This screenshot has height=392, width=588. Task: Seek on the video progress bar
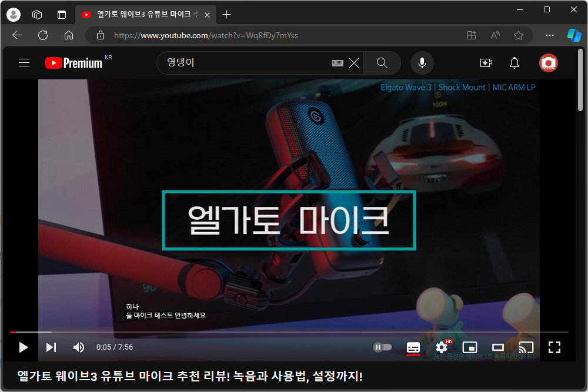pos(289,332)
